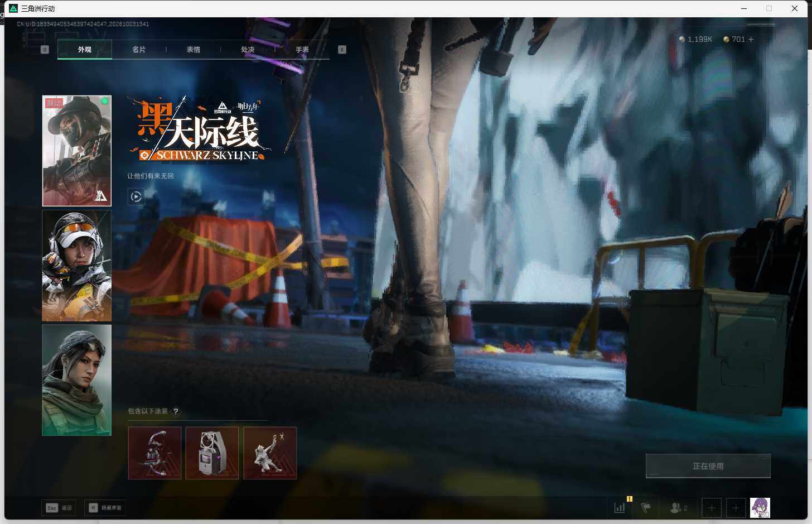Select the operator skin with orange goggles and white cap
Viewport: 812px width, 524px height.
click(77, 266)
